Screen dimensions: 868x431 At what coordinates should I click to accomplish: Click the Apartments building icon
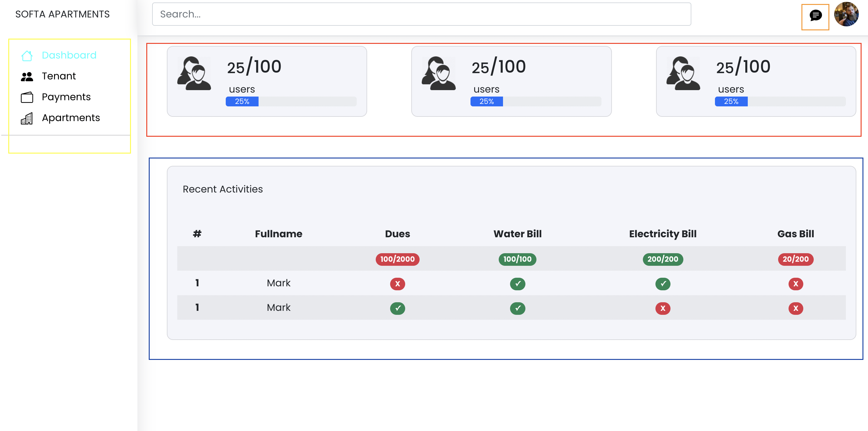coord(27,118)
